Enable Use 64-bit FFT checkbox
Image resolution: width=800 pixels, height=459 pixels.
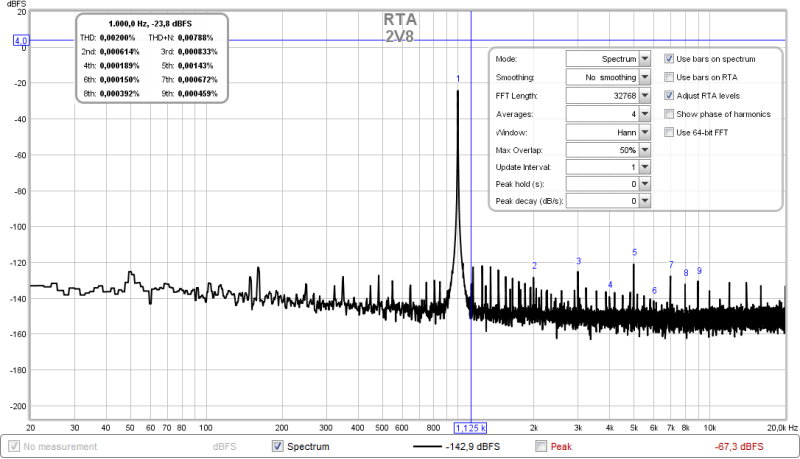670,132
